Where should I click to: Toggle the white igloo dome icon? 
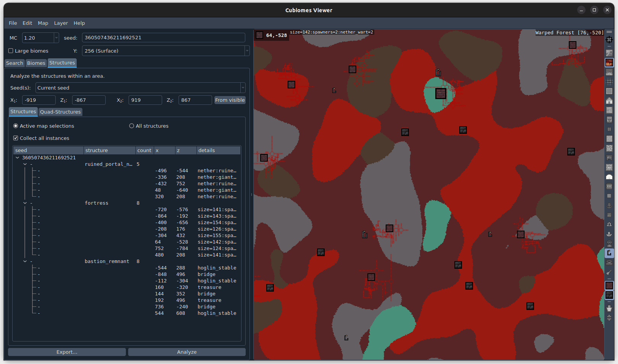pos(609,177)
